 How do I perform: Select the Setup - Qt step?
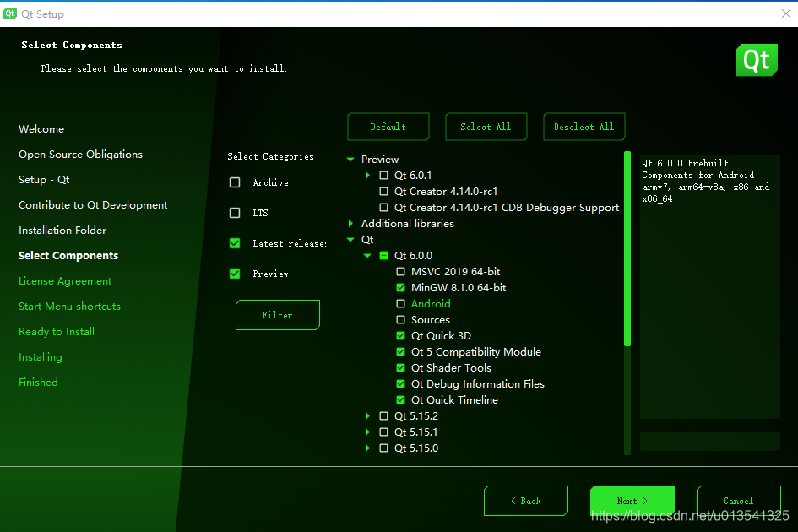[44, 180]
